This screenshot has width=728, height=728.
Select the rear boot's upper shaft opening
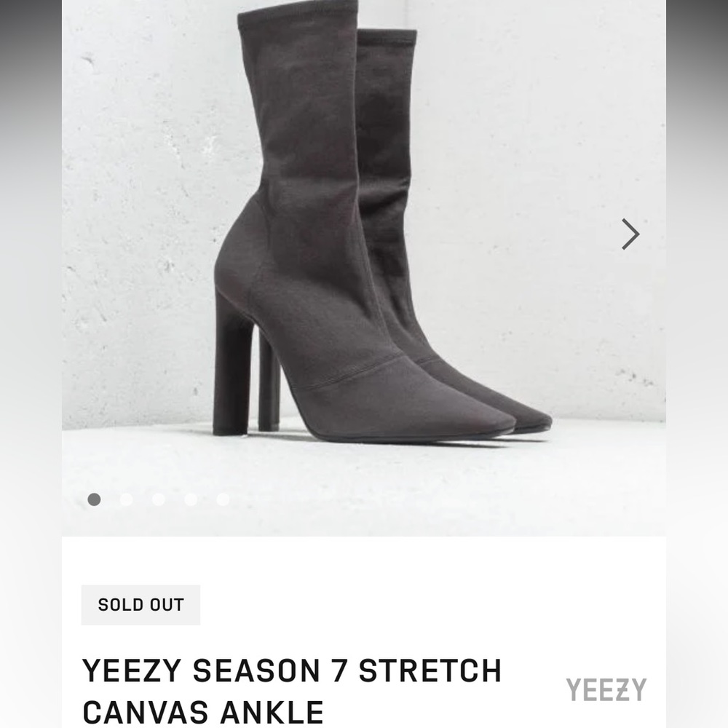click(x=387, y=36)
